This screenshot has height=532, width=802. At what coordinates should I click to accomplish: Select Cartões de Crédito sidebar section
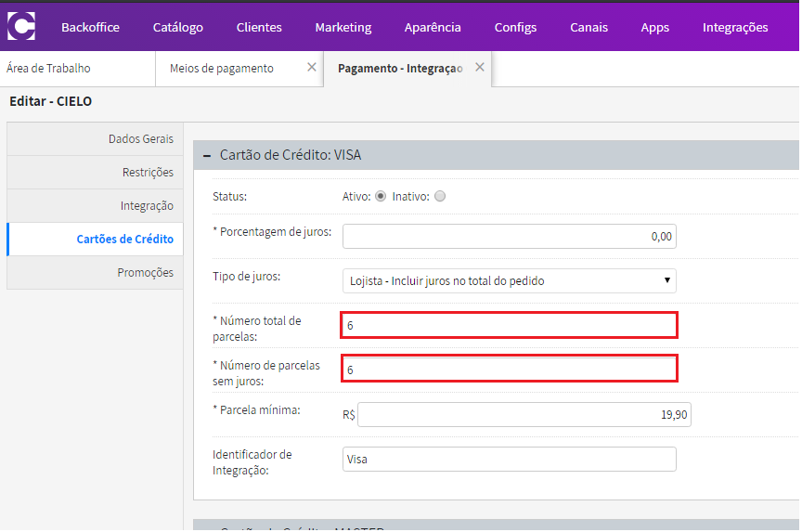click(95, 239)
